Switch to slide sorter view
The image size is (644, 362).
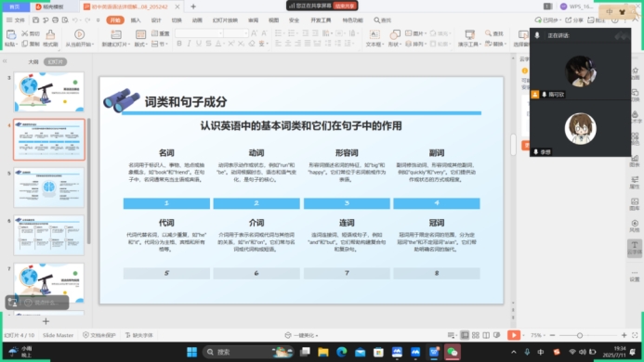tap(476, 335)
